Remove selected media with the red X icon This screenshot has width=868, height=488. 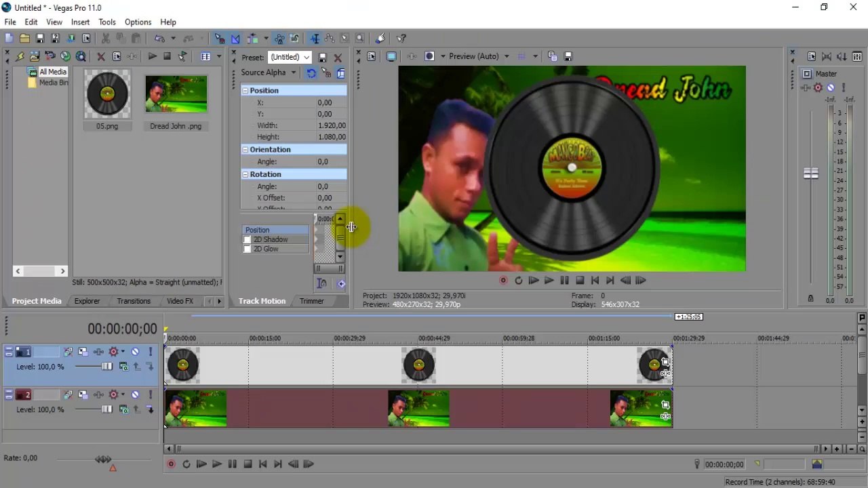101,57
